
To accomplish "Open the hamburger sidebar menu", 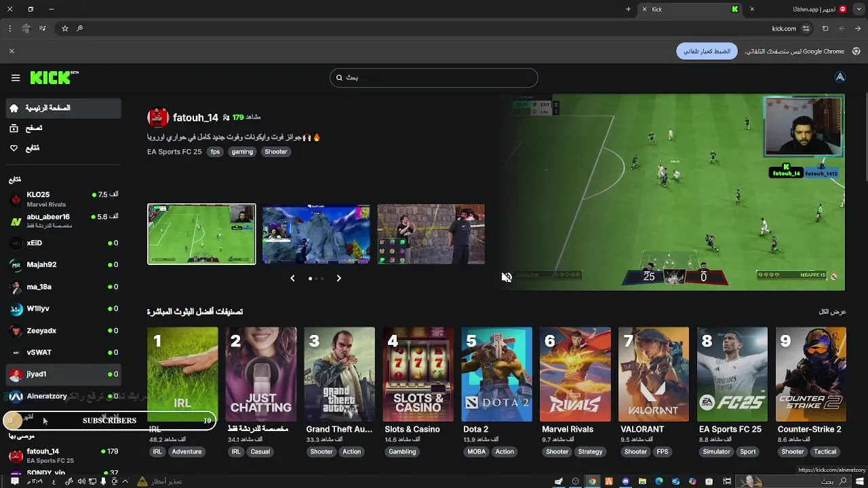I will (16, 78).
